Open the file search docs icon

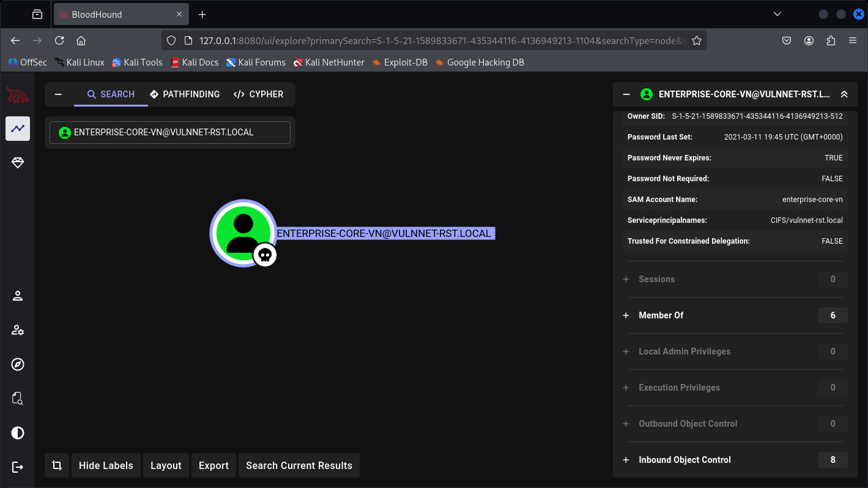click(x=18, y=399)
